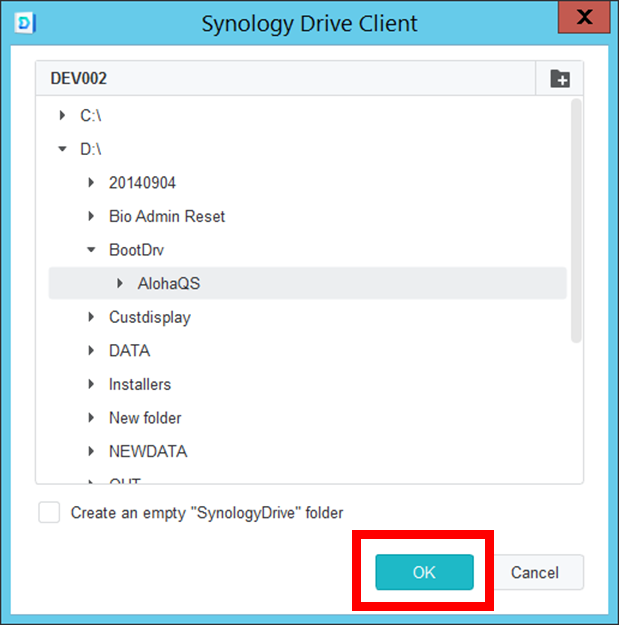The width and height of the screenshot is (619, 625).
Task: Enable Create an empty SynologyDrive folder checkbox
Action: [49, 512]
